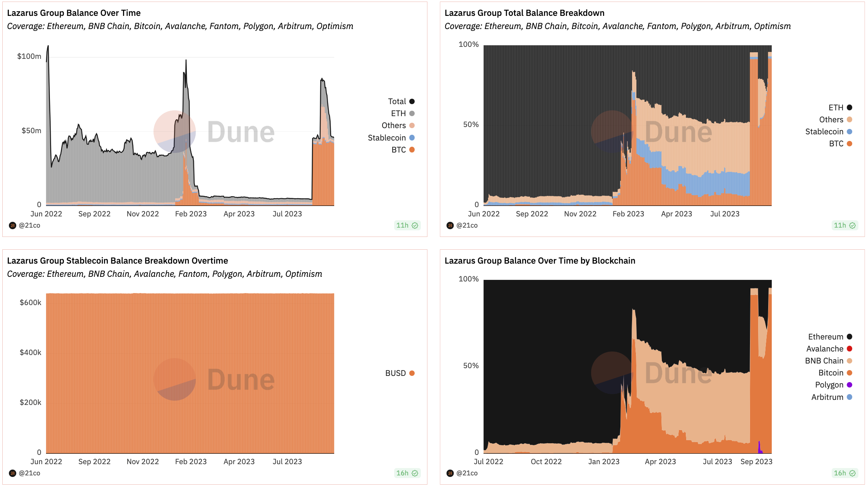The image size is (868, 487).
Task: Toggle ETH legend entry in Balance Over Time
Action: pos(403,113)
